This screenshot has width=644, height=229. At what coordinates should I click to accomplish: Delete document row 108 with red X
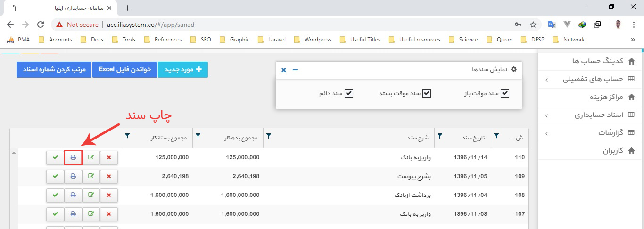pos(109,195)
